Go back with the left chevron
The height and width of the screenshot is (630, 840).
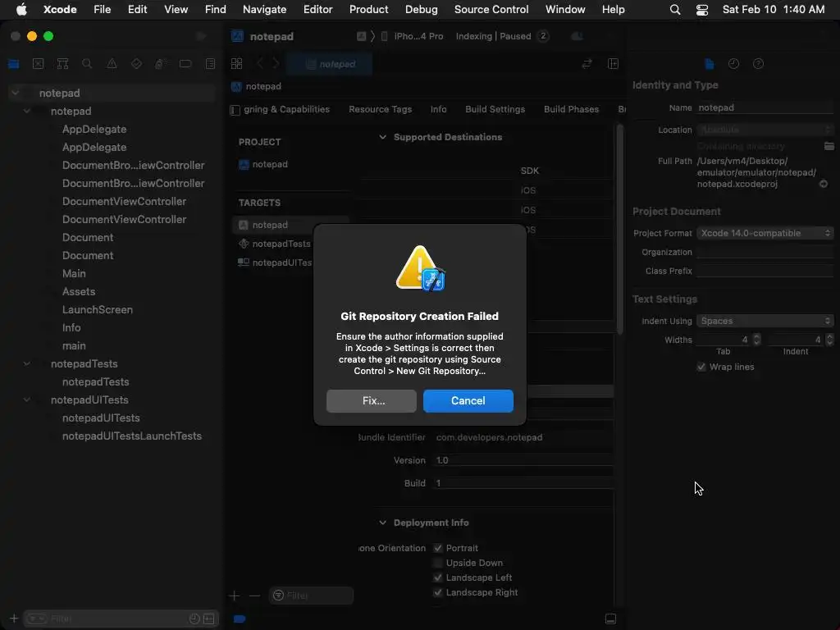point(260,64)
